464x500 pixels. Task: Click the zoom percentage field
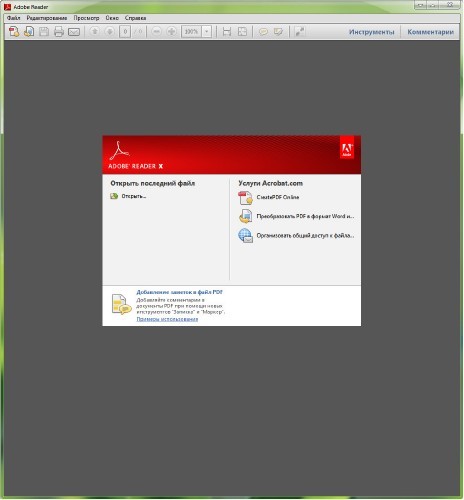tap(192, 32)
